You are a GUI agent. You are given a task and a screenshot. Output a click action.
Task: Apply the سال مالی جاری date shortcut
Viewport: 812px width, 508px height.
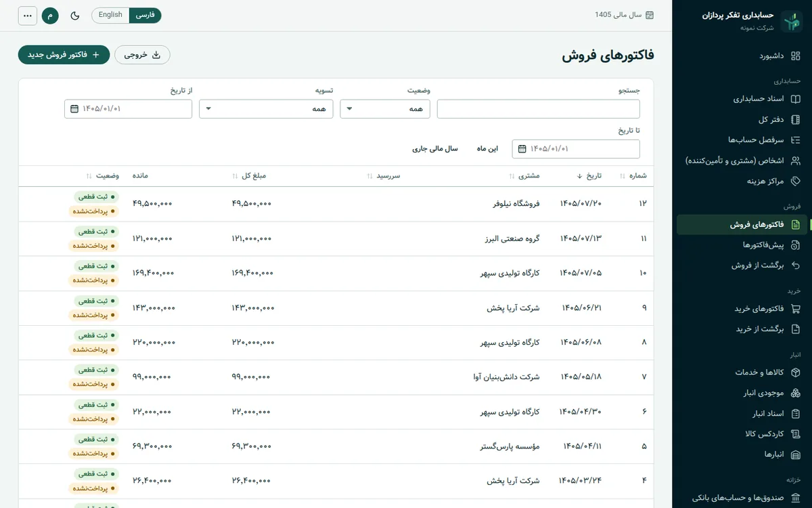coord(435,148)
